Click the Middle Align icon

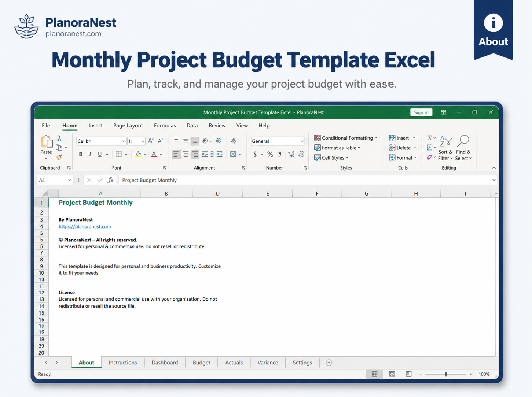(x=186, y=141)
